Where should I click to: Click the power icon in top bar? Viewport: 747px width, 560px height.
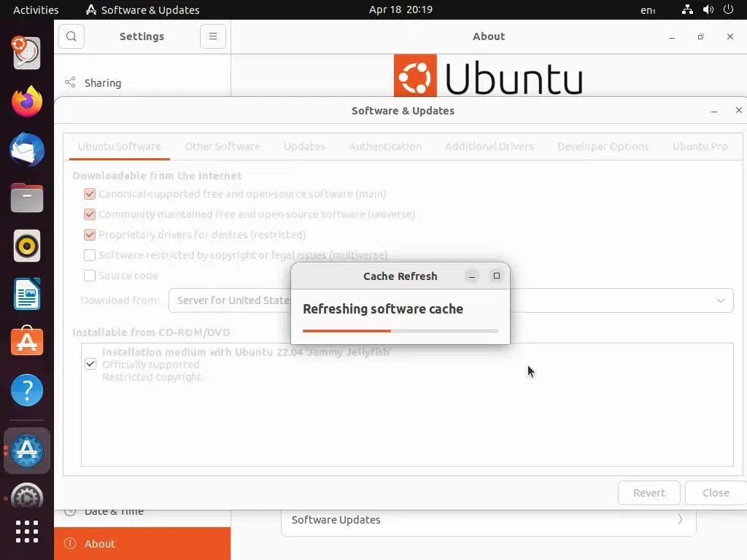click(x=728, y=9)
